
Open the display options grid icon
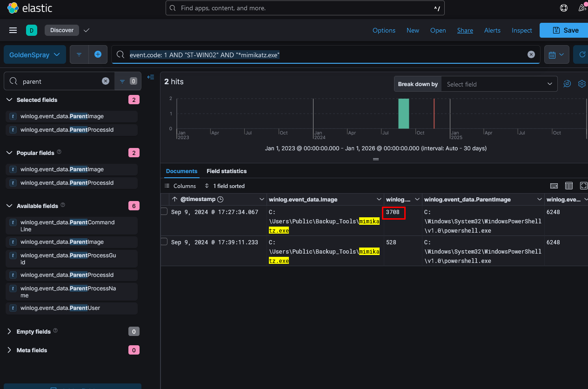pos(568,186)
